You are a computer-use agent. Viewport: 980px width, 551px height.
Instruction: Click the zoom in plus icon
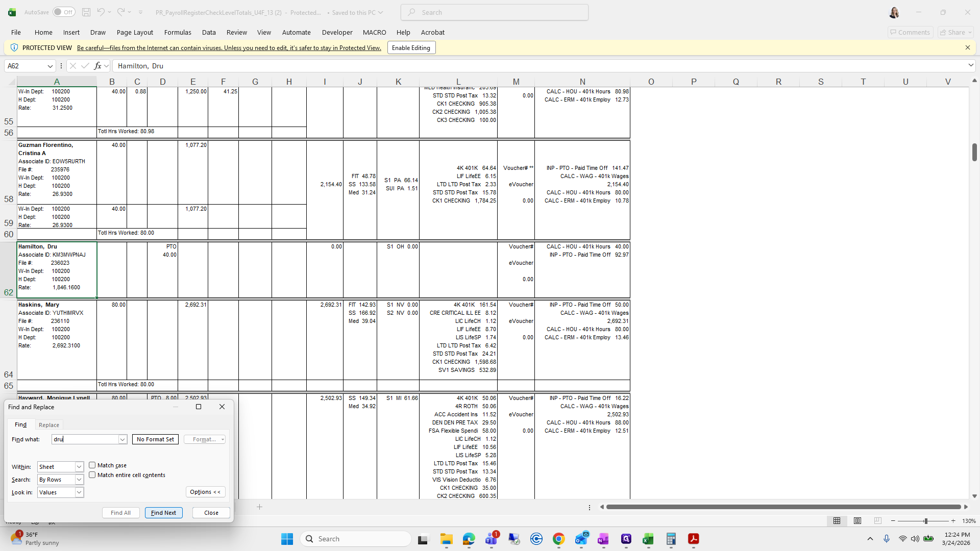click(953, 521)
